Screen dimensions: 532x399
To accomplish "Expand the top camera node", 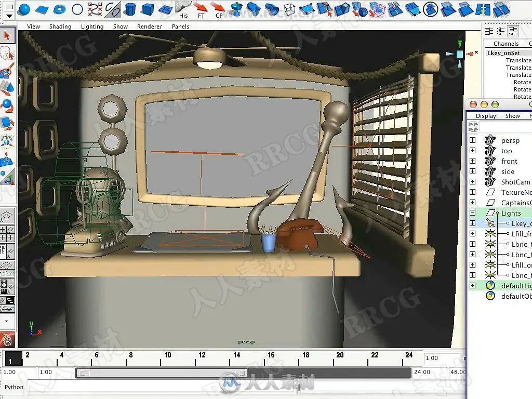I will tap(472, 150).
